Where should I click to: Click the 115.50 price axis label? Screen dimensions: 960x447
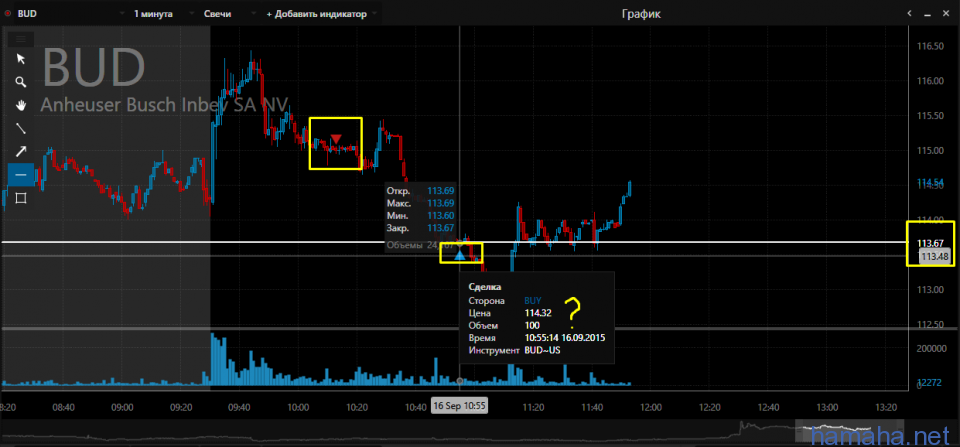click(930, 115)
